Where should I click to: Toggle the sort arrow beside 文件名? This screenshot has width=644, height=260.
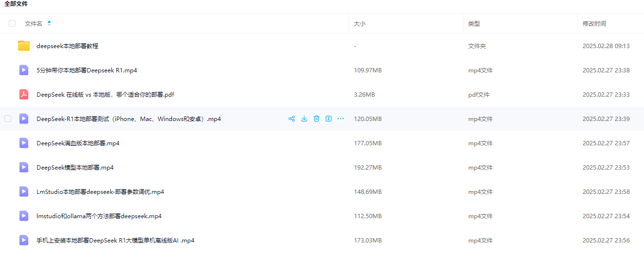pos(49,23)
